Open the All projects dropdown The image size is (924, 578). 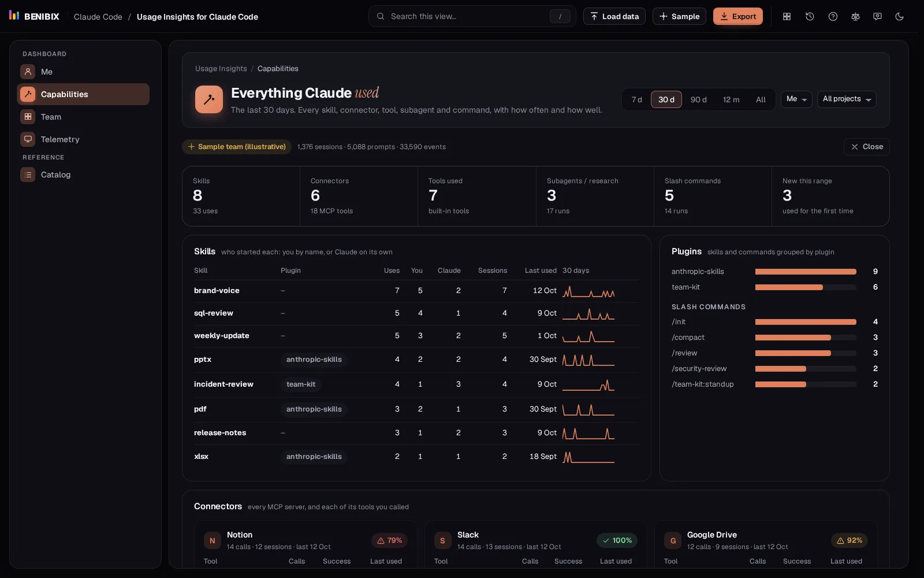click(x=847, y=99)
